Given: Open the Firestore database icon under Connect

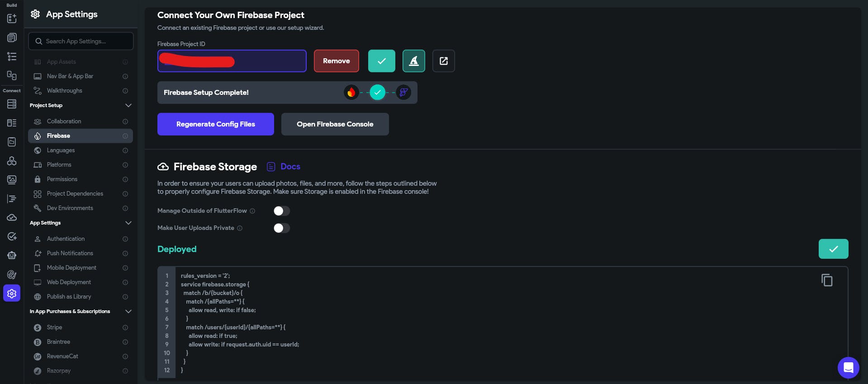Looking at the screenshot, I should pos(12,104).
